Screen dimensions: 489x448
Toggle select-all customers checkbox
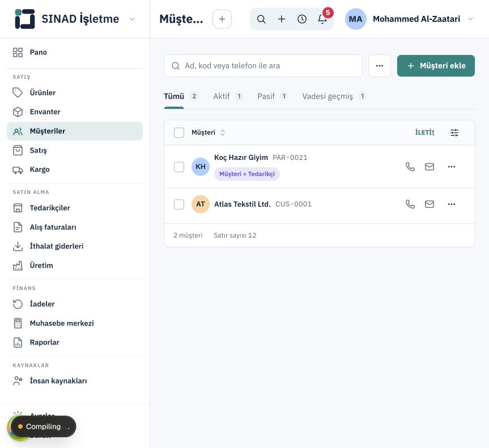click(x=179, y=133)
